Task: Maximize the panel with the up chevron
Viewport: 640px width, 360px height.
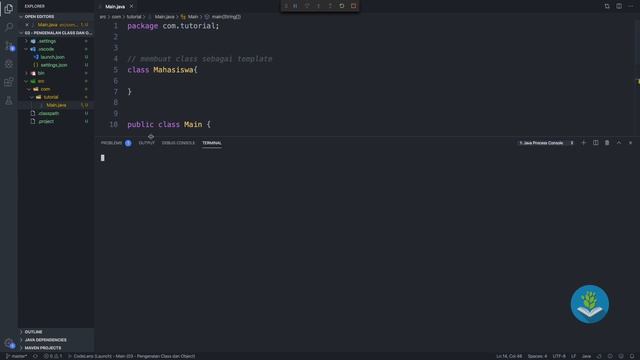Action: click(x=619, y=143)
